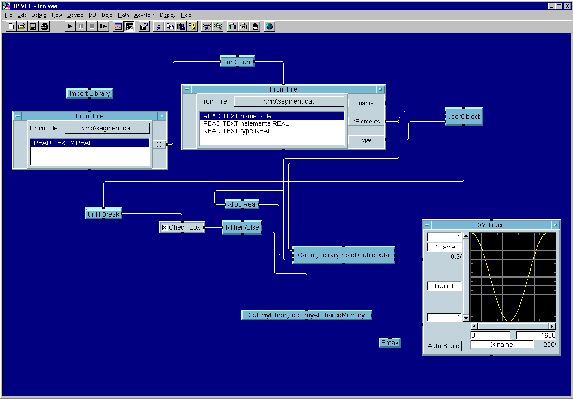Click the horizontal scrollbar under the XY Trace plot
The height and width of the screenshot is (399, 573).
coord(513,326)
